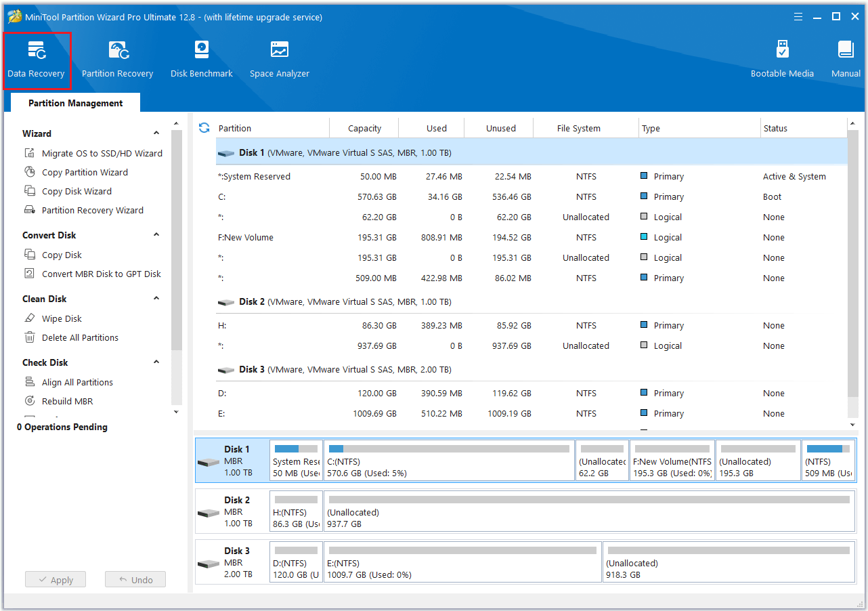Click the Align All Partitions icon

(x=30, y=382)
